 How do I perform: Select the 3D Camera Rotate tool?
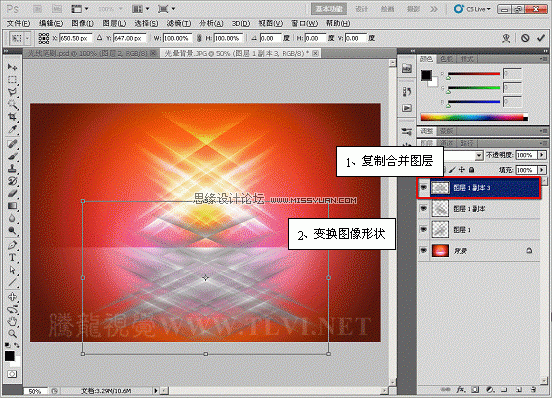[12, 309]
